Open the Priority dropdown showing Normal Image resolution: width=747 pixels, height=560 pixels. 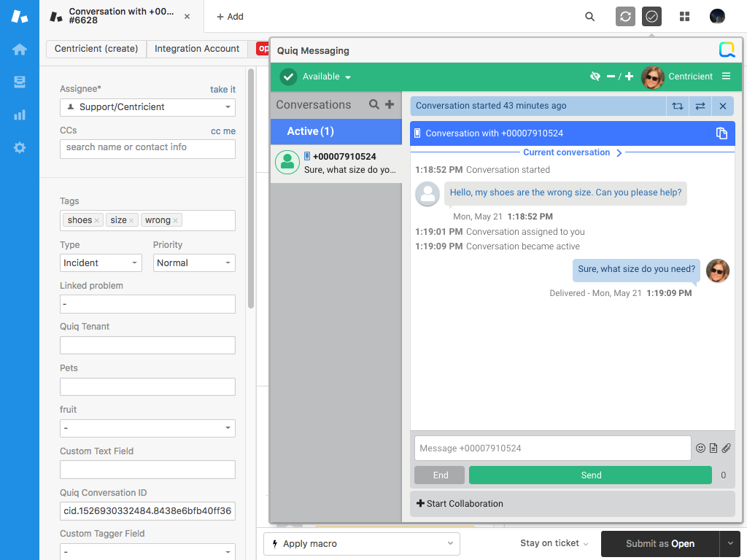194,262
